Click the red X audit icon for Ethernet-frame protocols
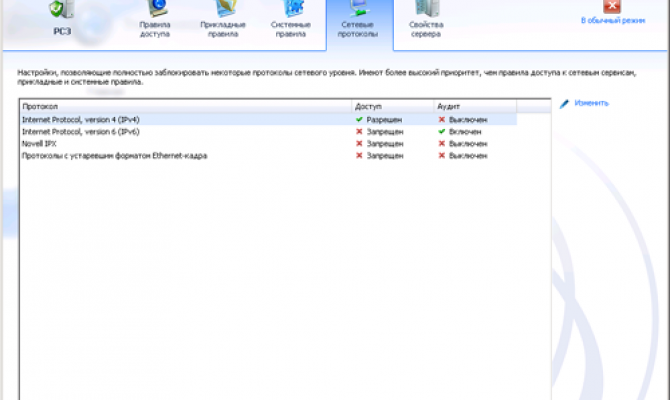670x400 pixels. click(441, 156)
